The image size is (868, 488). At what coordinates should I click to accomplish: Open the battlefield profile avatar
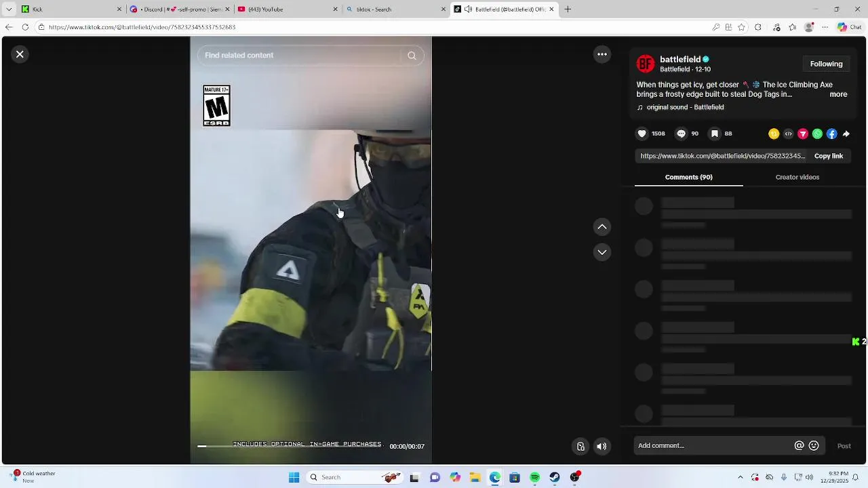tap(646, 64)
